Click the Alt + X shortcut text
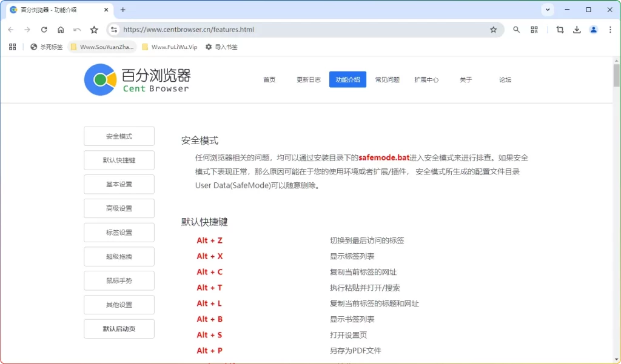 tap(209, 256)
